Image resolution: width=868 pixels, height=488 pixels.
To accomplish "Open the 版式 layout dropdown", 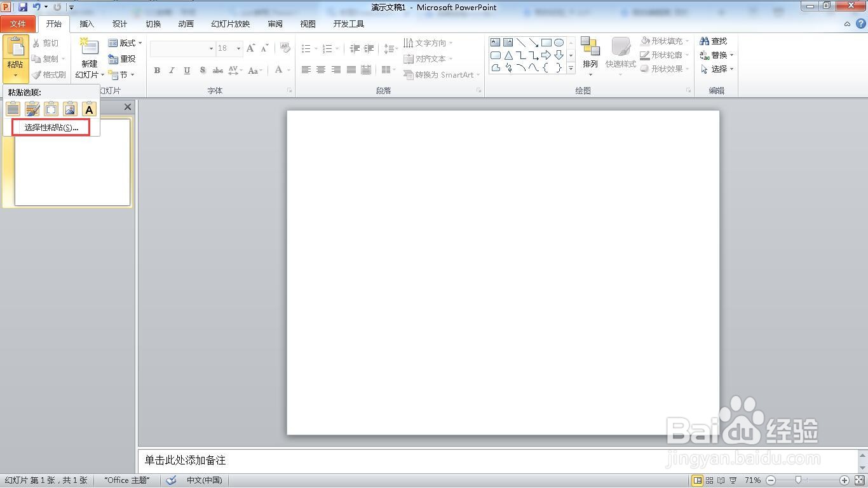I will (x=125, y=43).
